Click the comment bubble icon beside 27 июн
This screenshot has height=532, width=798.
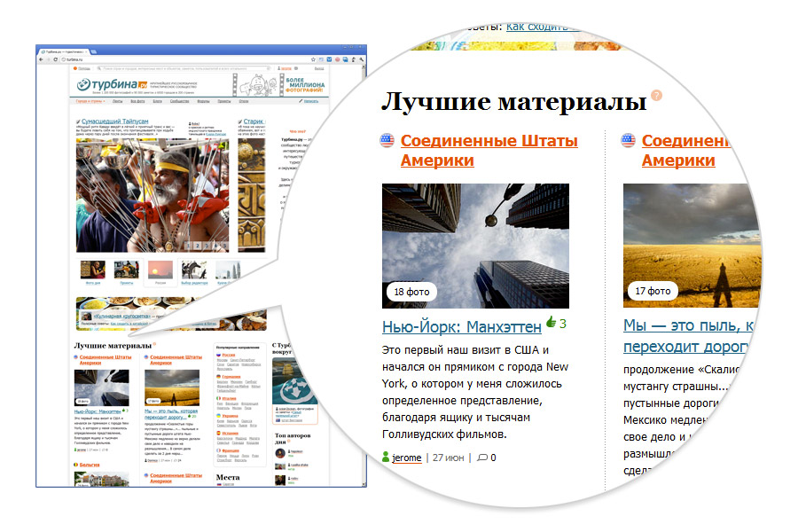(481, 458)
